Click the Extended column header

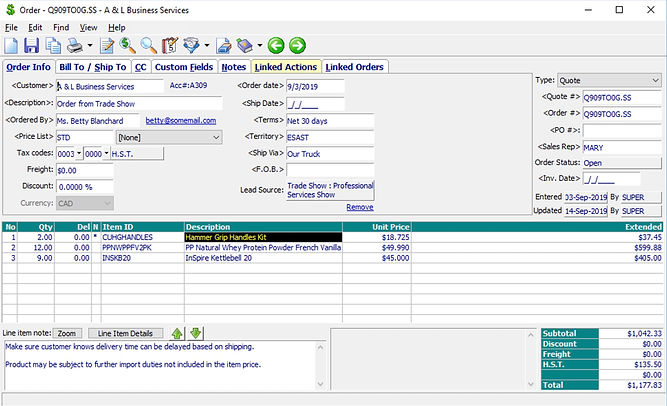tap(537, 227)
